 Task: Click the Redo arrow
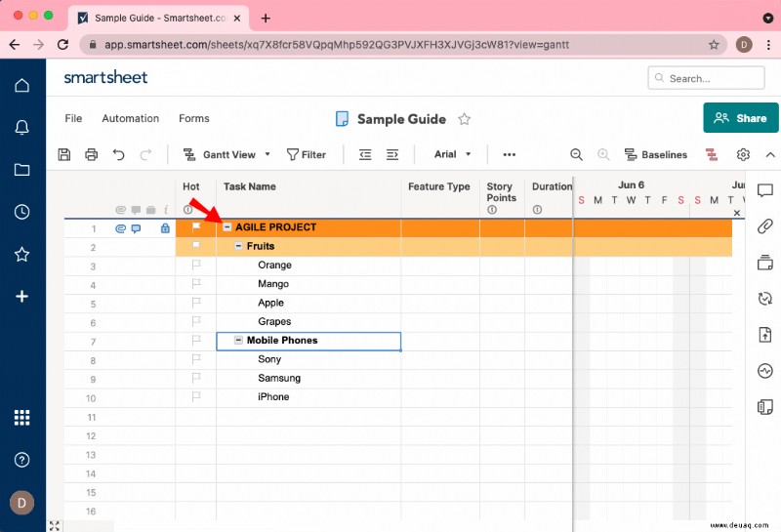coord(145,154)
